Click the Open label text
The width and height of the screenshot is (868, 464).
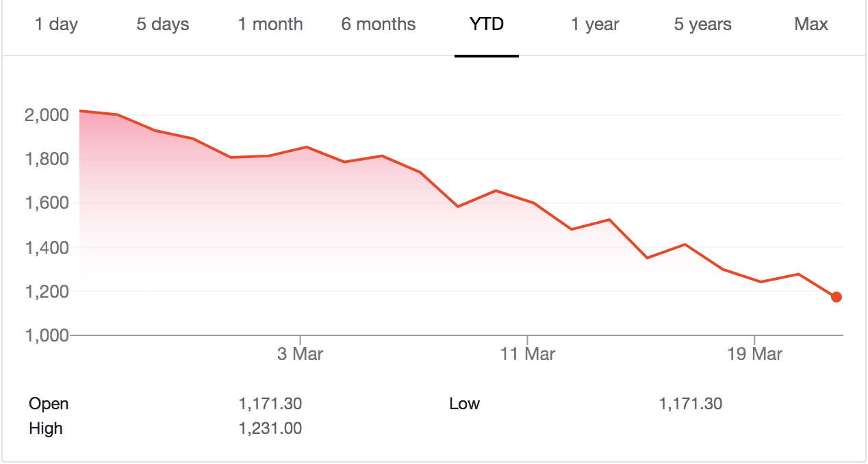[x=49, y=404]
